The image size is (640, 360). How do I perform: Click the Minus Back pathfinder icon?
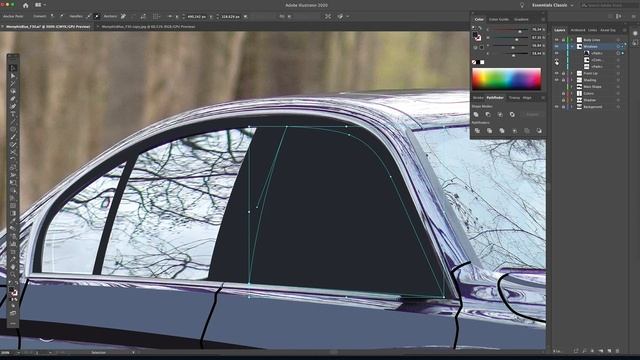tap(539, 131)
